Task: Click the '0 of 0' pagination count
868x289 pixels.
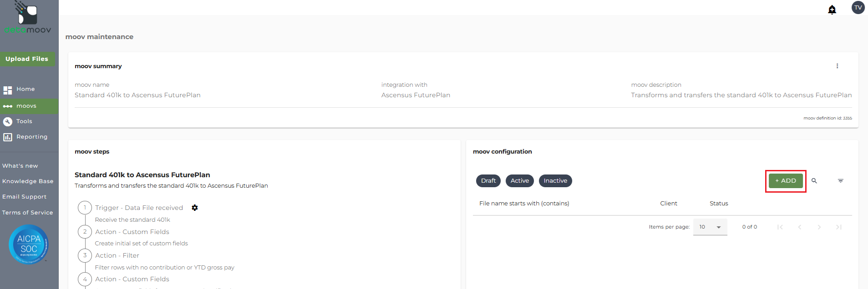Action: pyautogui.click(x=749, y=227)
